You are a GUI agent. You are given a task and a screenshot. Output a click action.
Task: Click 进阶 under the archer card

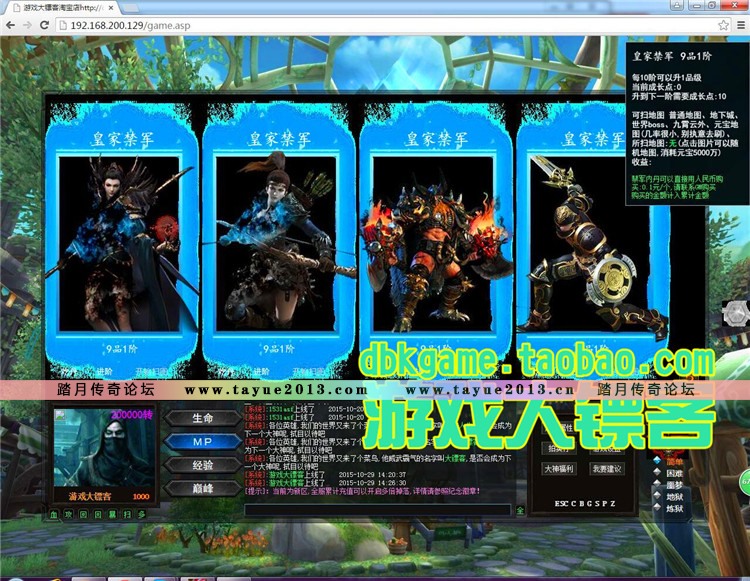tap(262, 371)
